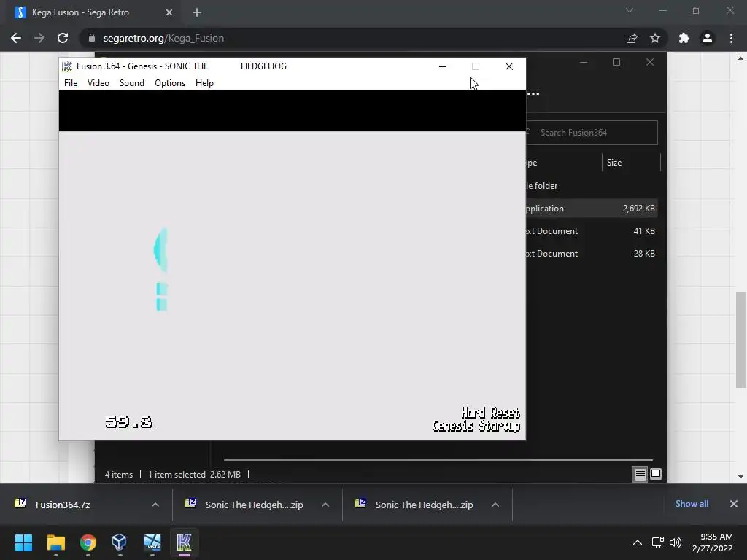747x560 pixels.
Task: Click the segaretro.org address bar
Action: (x=352, y=38)
